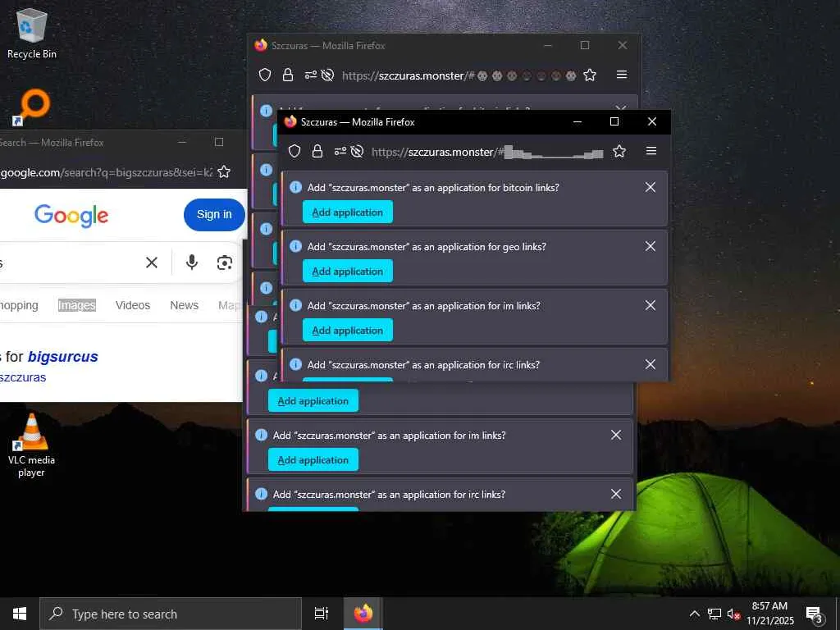Add application for geo links in front window
Image resolution: width=840 pixels, height=630 pixels.
pyautogui.click(x=348, y=271)
